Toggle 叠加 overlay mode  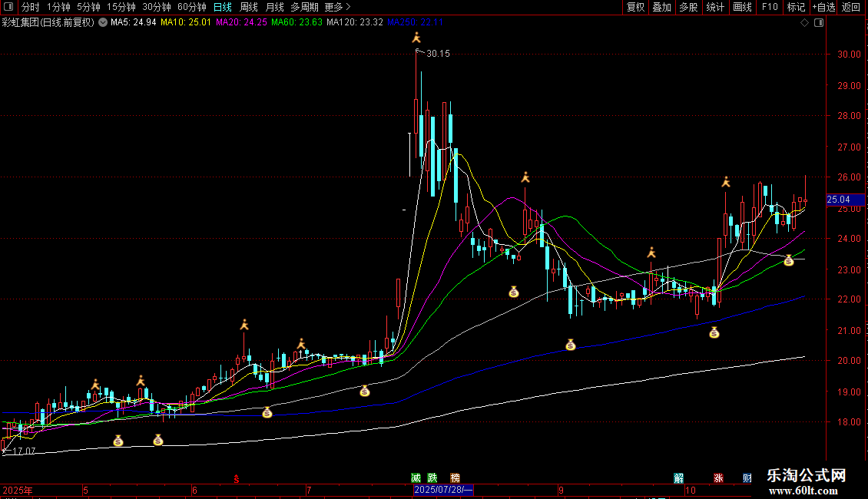coord(661,7)
